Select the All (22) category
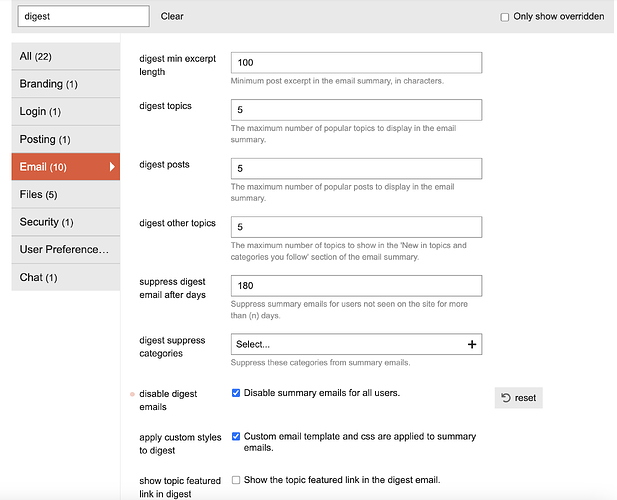The image size is (617, 500). point(66,56)
